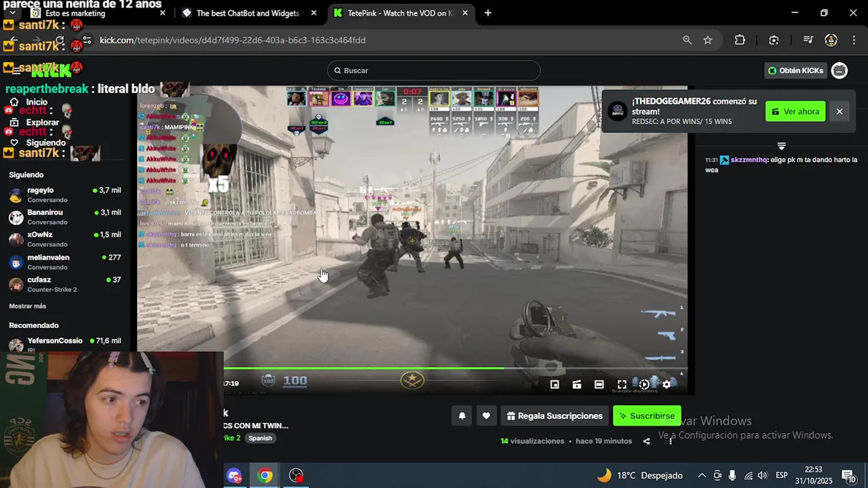Click the share icon below video
Image resolution: width=868 pixels, height=488 pixels.
tap(646, 441)
